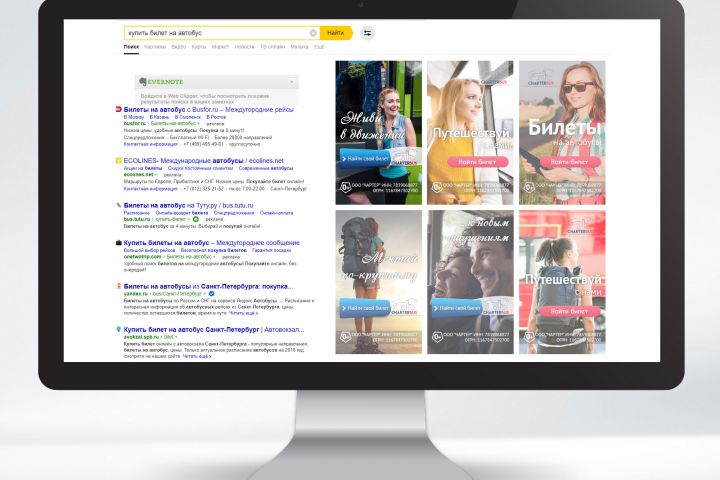Open the dropdown arrow after onetwotrip.com path
The image size is (720, 480).
coord(212,257)
